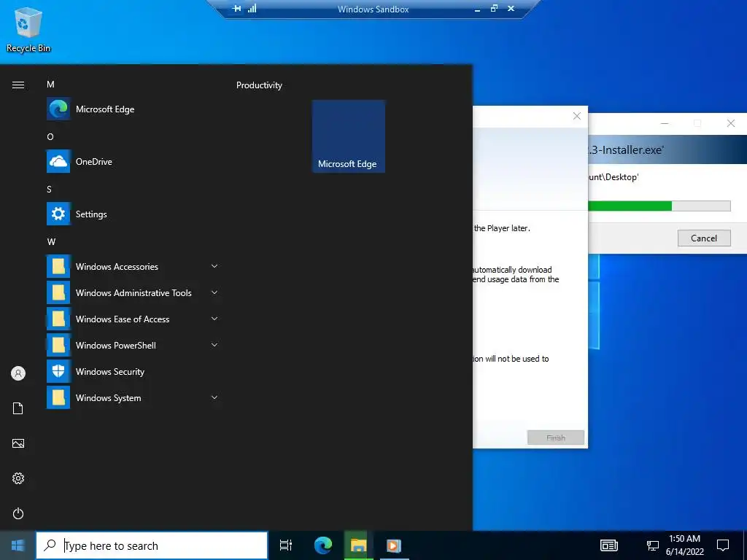Click the greyed Finish button in setup wizard
The height and width of the screenshot is (560, 747).
(x=555, y=437)
